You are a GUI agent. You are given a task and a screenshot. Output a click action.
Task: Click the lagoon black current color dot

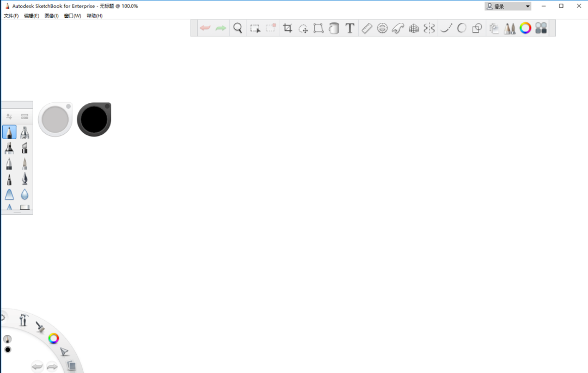click(8, 350)
